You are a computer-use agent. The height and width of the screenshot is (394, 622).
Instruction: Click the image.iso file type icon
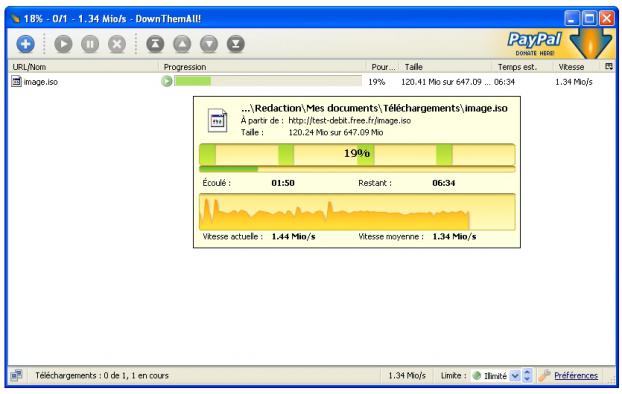click(16, 82)
